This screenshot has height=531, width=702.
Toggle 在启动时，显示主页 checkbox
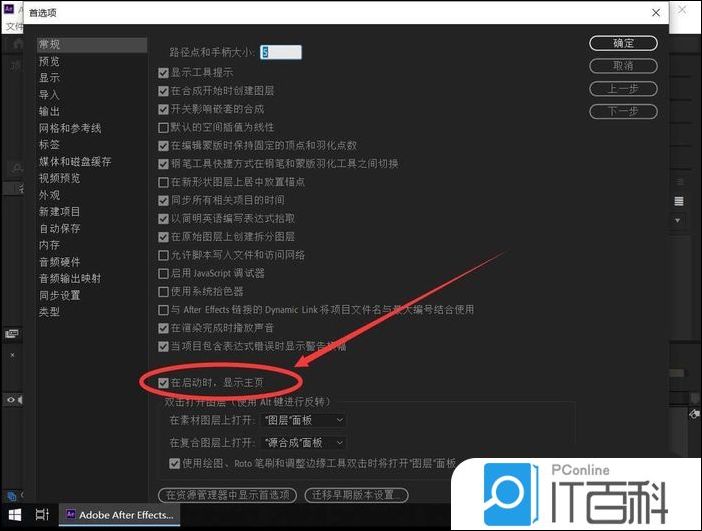point(163,383)
